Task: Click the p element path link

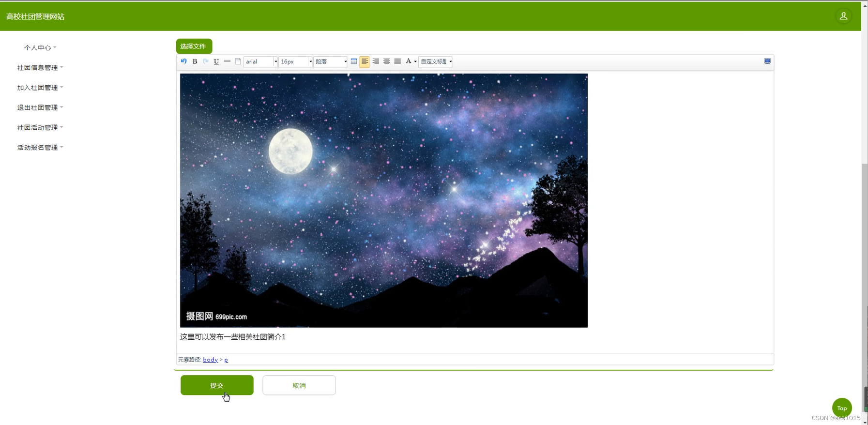Action: point(226,360)
